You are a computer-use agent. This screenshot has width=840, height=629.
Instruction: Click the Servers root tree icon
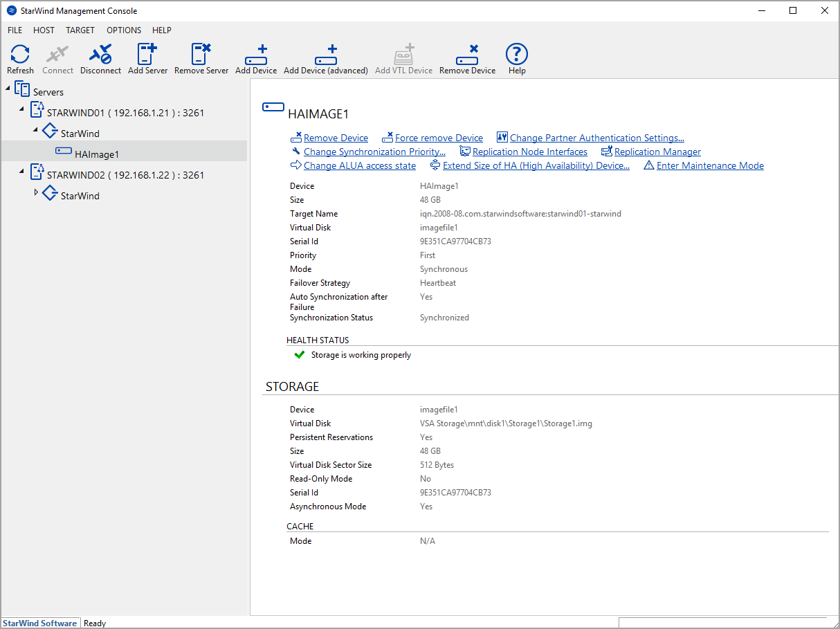coord(22,90)
